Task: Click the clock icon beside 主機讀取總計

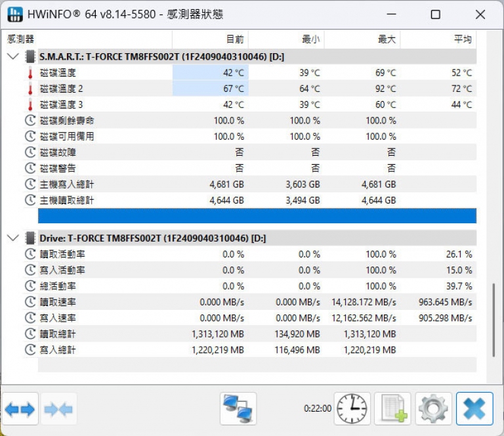Action: [30, 200]
